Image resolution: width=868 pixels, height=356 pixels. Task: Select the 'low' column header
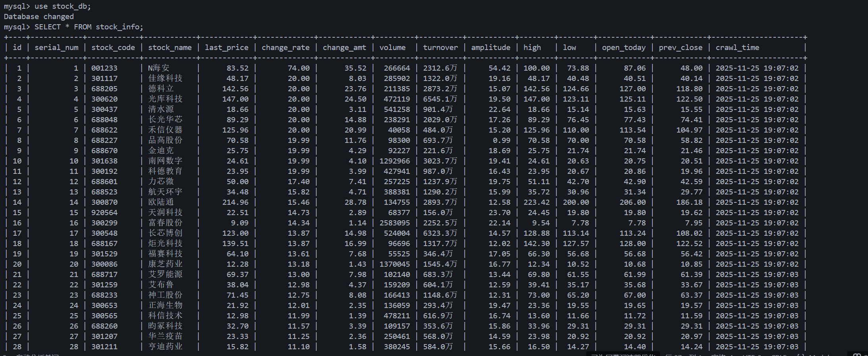point(570,48)
